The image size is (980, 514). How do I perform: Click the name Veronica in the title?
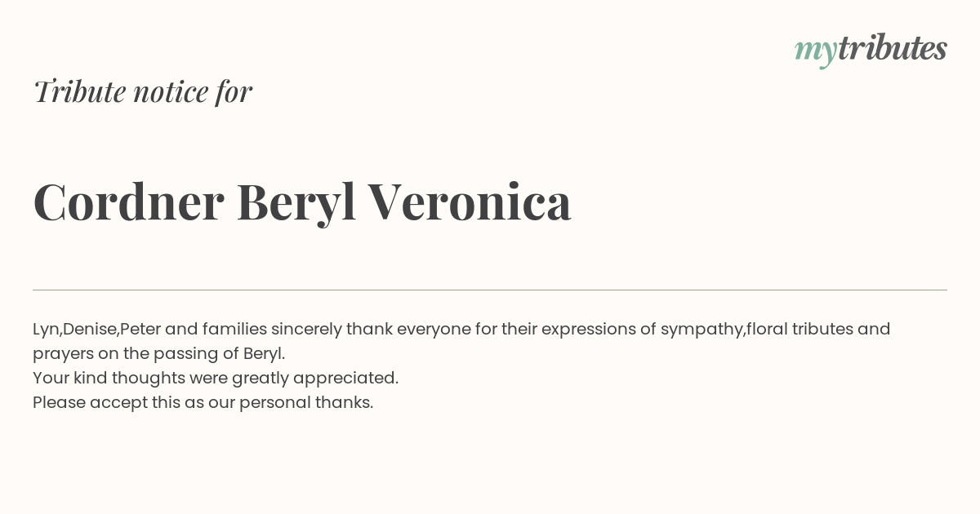470,202
